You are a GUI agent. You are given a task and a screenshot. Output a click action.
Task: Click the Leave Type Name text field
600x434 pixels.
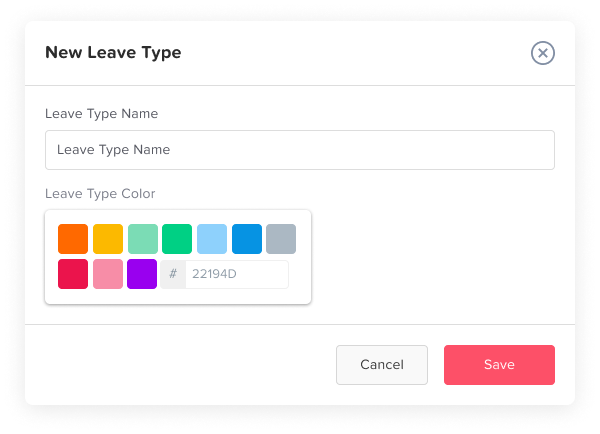click(299, 150)
